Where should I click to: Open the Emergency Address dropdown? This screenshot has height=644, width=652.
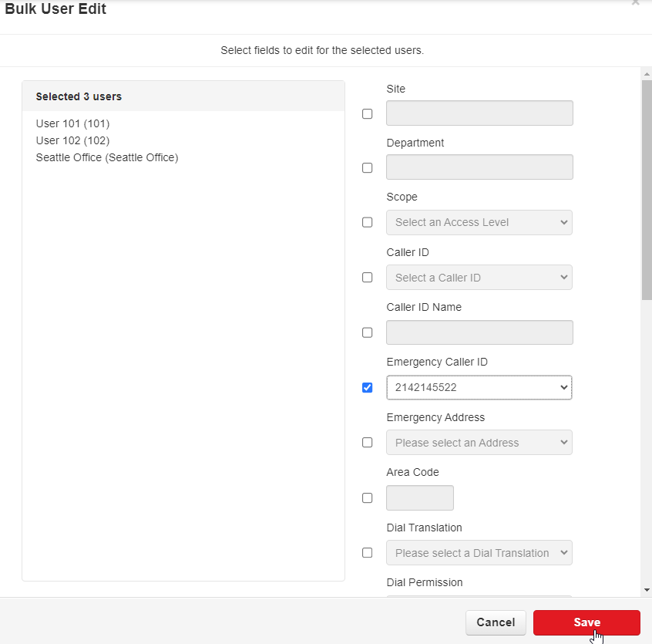pos(479,443)
